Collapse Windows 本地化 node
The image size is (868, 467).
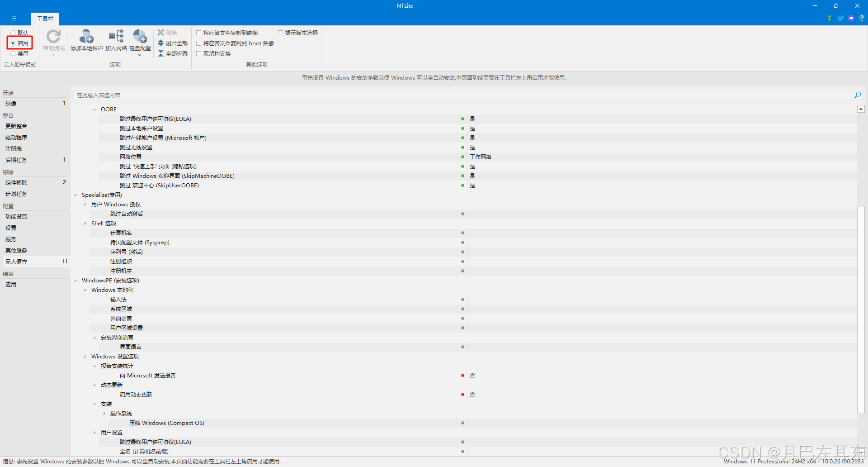(x=85, y=290)
